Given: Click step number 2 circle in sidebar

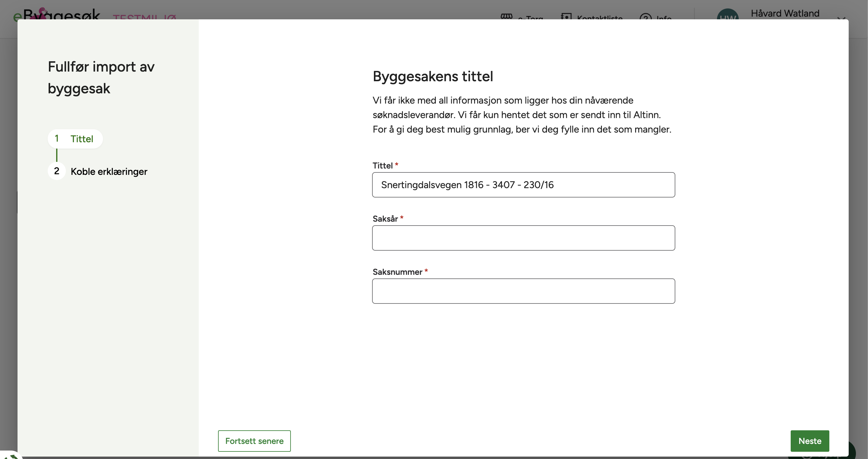Looking at the screenshot, I should pos(56,171).
